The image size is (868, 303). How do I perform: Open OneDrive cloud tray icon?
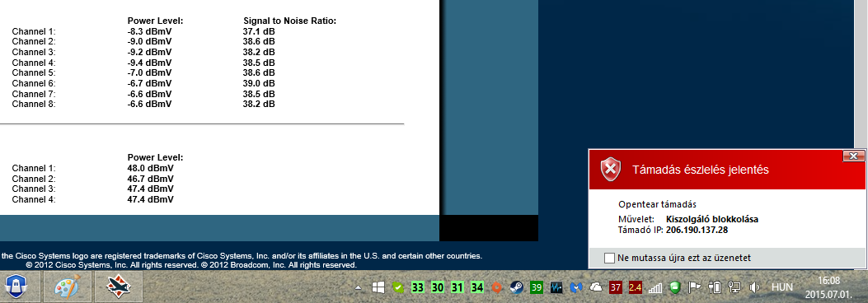tap(596, 287)
